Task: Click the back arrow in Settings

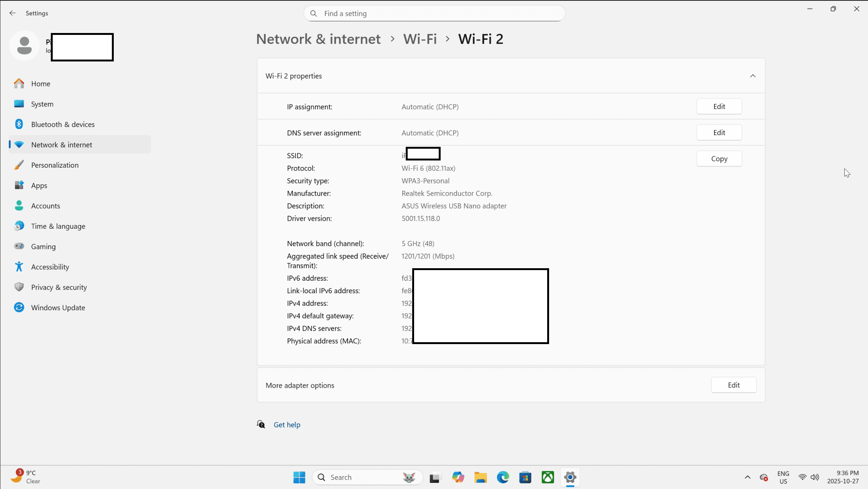Action: click(13, 13)
